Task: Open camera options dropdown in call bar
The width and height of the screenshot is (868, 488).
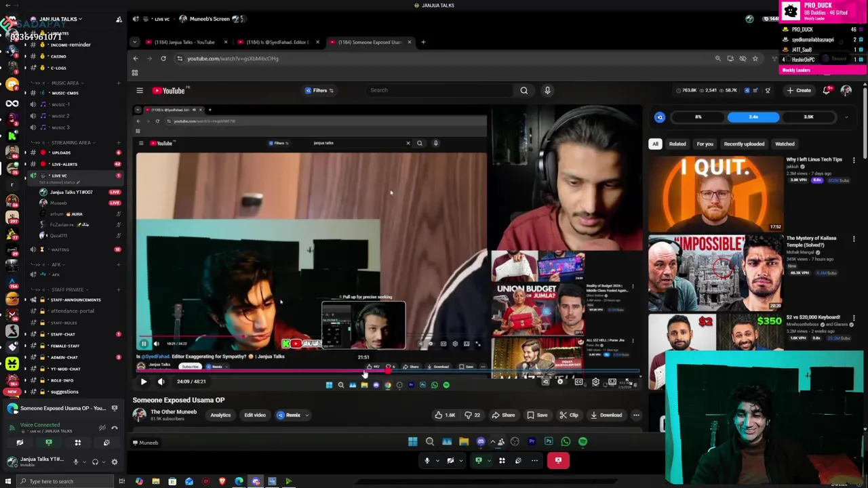Action: click(x=460, y=460)
